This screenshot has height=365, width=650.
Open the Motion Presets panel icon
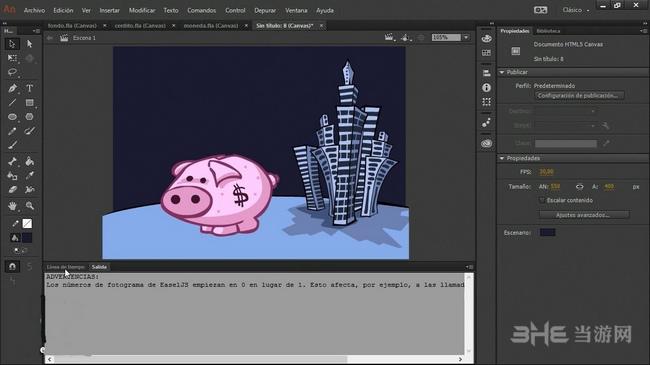point(487,123)
